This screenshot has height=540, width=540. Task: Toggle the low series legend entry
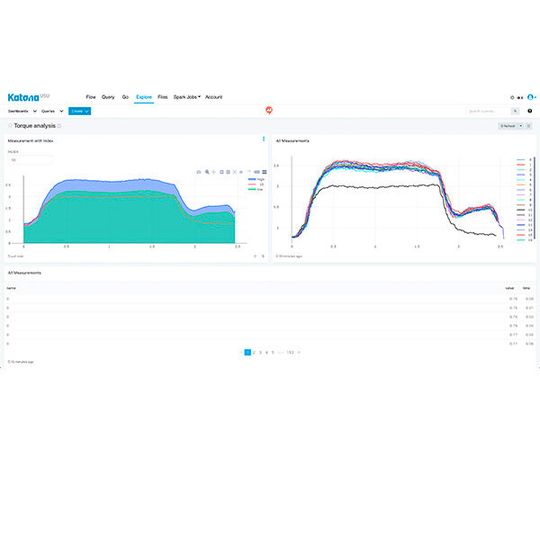[256, 189]
